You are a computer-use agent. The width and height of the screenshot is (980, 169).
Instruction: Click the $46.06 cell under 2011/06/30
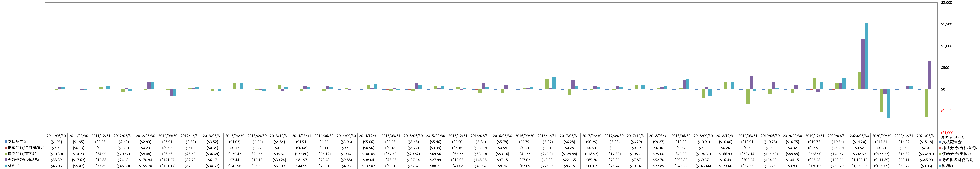56,166
